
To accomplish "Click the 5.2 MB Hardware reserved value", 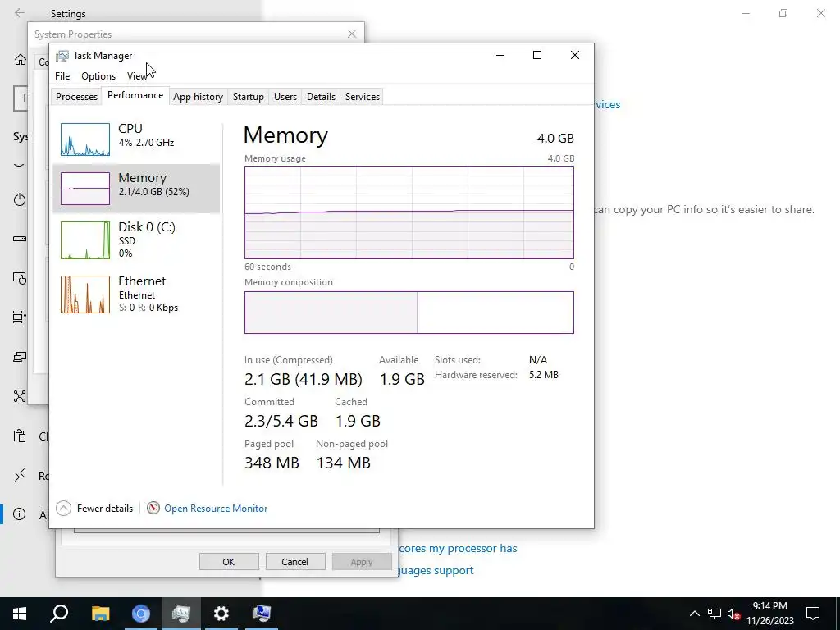I will pos(544,374).
